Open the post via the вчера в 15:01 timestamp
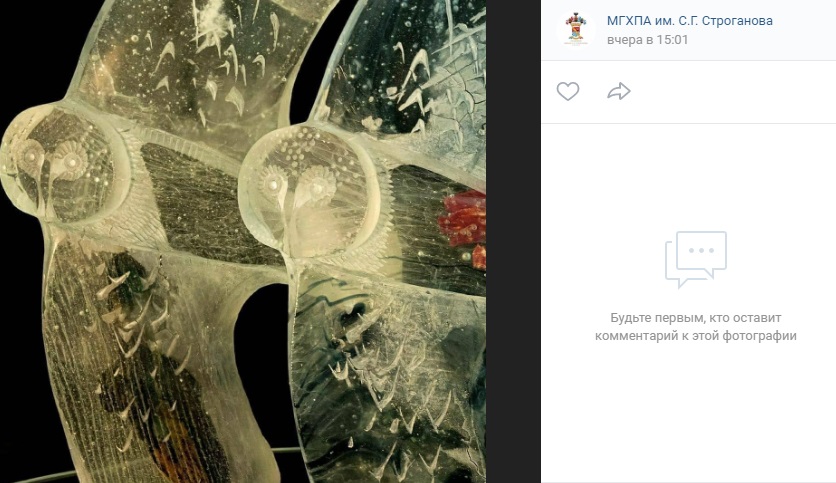 click(x=647, y=40)
